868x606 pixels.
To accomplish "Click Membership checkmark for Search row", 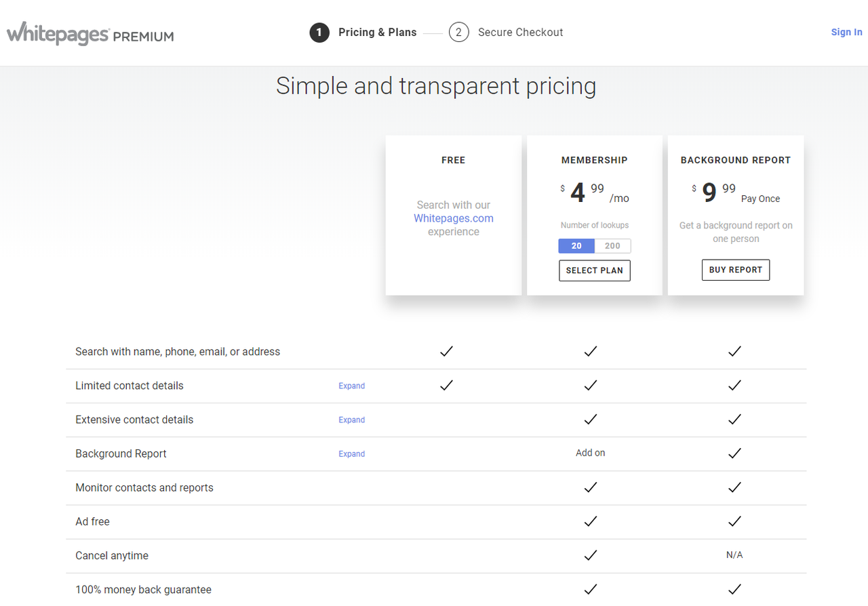I will [x=591, y=351].
